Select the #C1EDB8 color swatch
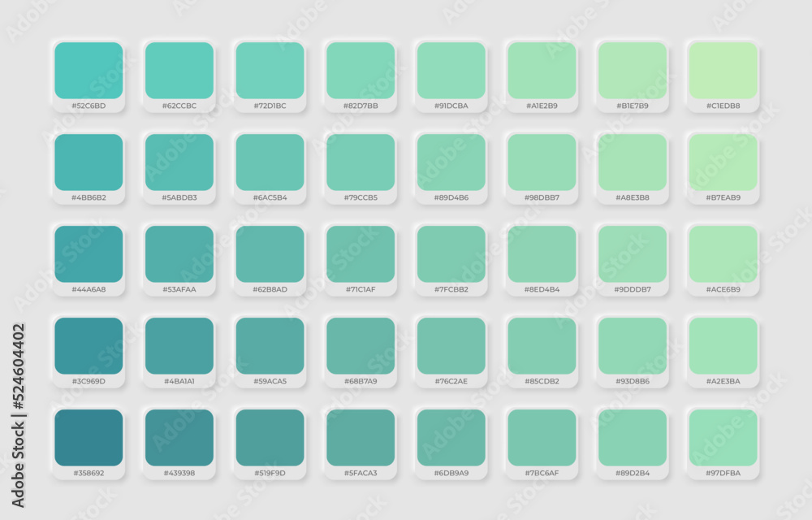 point(723,71)
